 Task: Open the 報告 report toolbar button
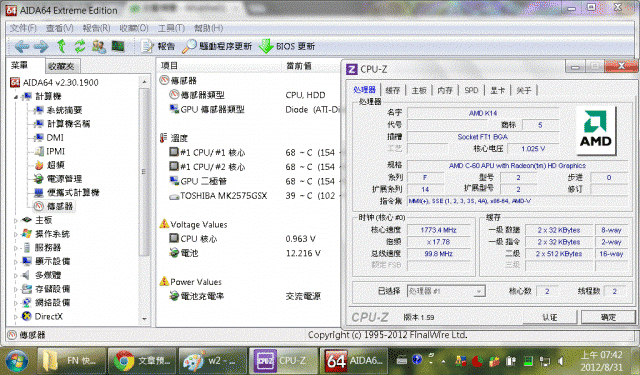pyautogui.click(x=158, y=47)
